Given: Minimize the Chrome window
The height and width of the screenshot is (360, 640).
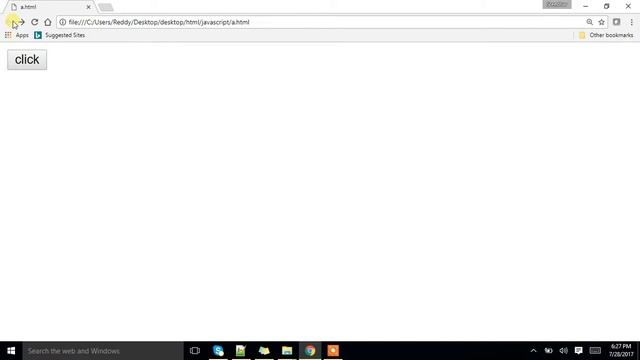Looking at the screenshot, I should click(x=585, y=6).
